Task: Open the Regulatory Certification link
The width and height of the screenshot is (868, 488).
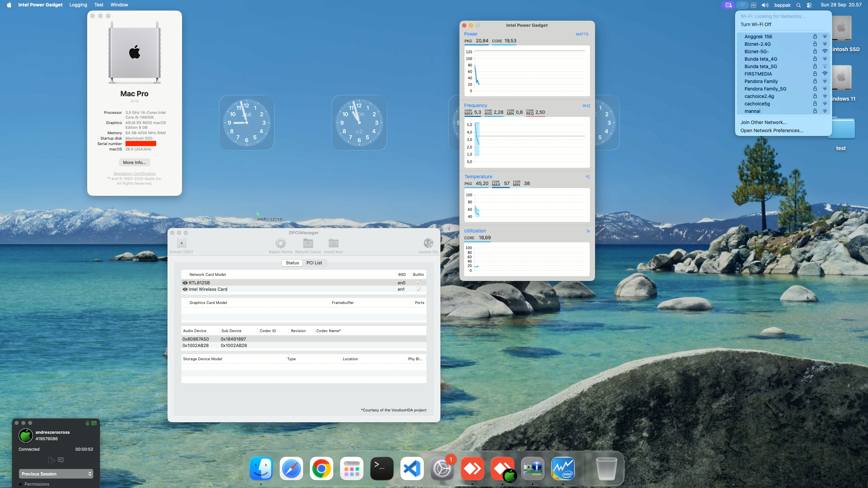Action: pyautogui.click(x=135, y=174)
